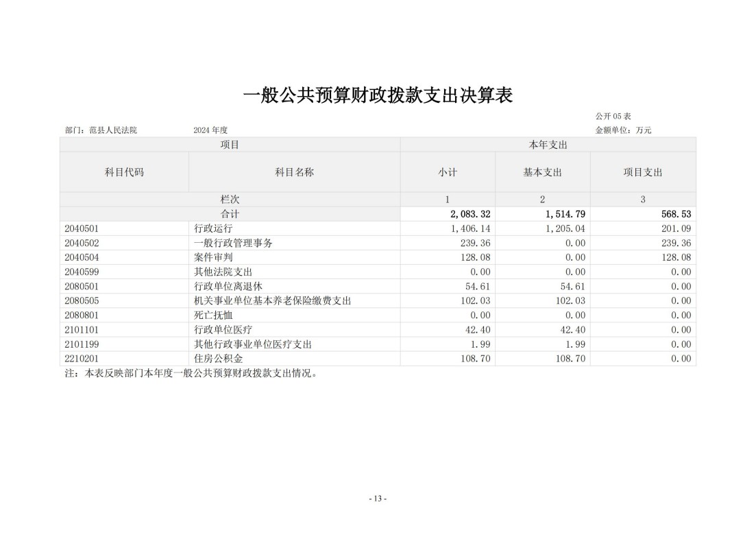Screen dimensions: 756x535
Task: Select the total value 2,083.32
Action: (x=471, y=214)
